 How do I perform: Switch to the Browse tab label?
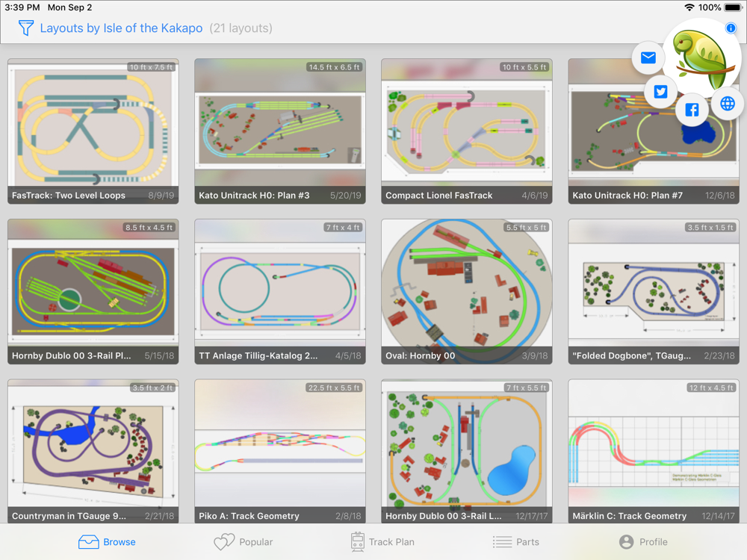pyautogui.click(x=120, y=542)
